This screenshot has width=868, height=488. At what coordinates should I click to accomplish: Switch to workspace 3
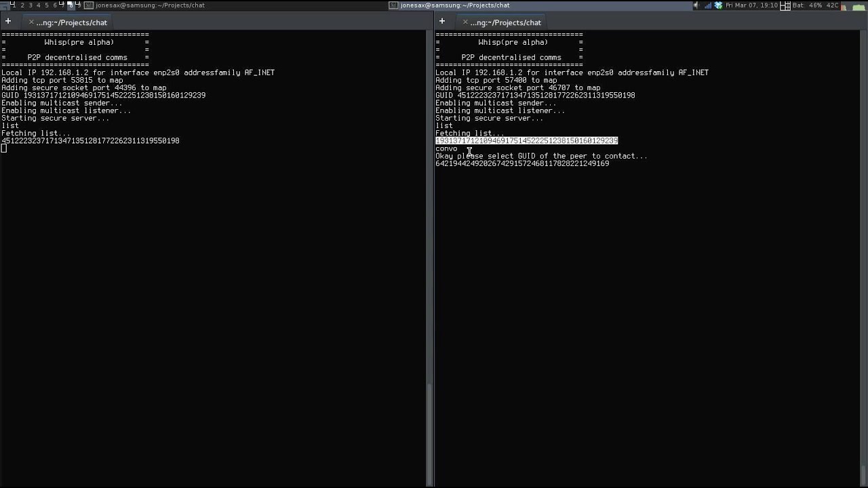[31, 5]
